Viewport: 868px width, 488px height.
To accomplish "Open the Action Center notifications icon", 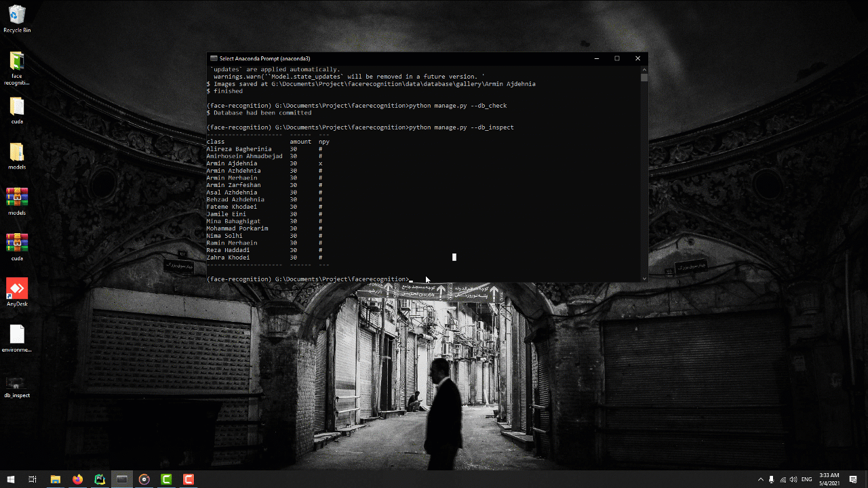I will coord(853,479).
